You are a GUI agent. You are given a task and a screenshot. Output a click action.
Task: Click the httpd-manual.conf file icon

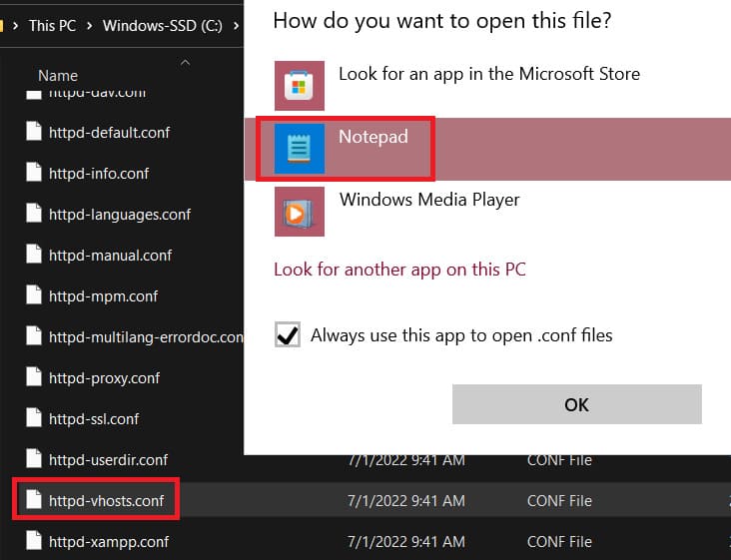coord(34,256)
